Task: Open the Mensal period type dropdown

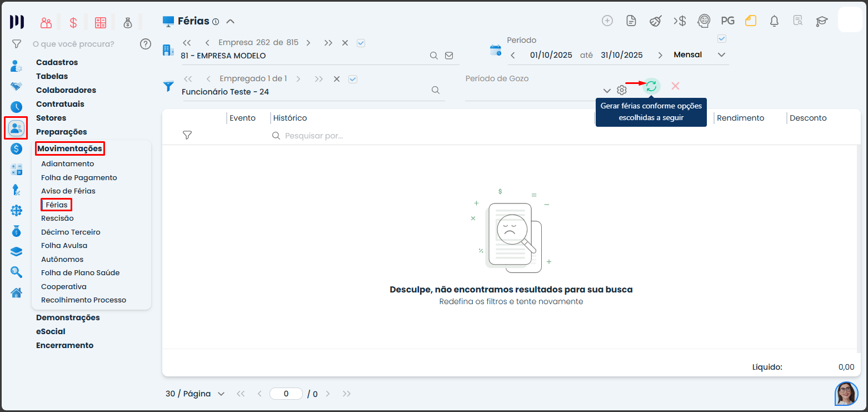Action: pyautogui.click(x=721, y=55)
